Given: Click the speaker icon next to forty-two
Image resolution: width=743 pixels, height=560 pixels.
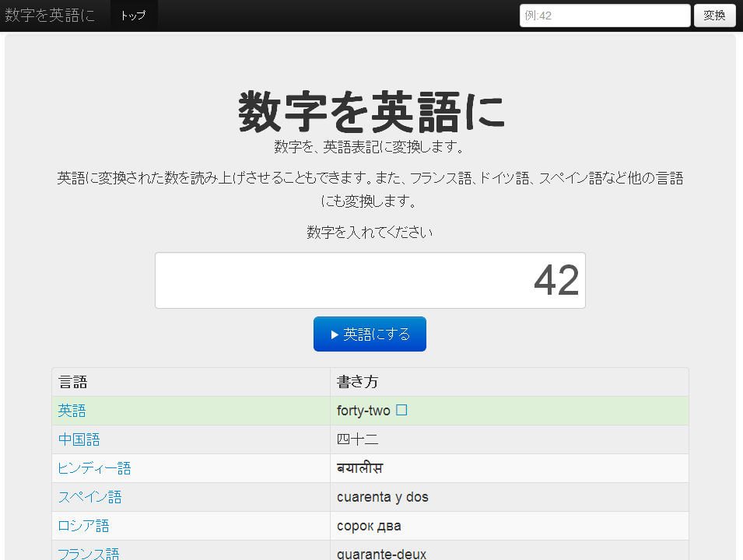Looking at the screenshot, I should point(401,410).
